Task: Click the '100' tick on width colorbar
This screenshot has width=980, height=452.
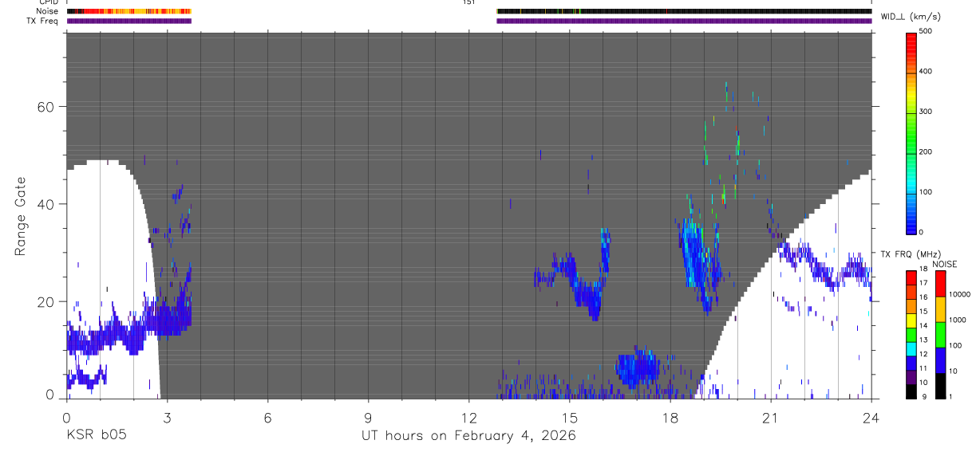Action: [x=927, y=192]
